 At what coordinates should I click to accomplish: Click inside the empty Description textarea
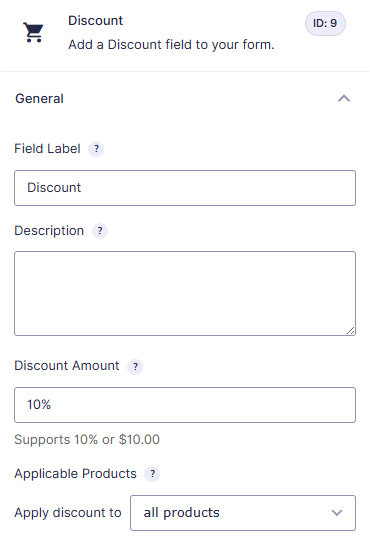point(185,293)
